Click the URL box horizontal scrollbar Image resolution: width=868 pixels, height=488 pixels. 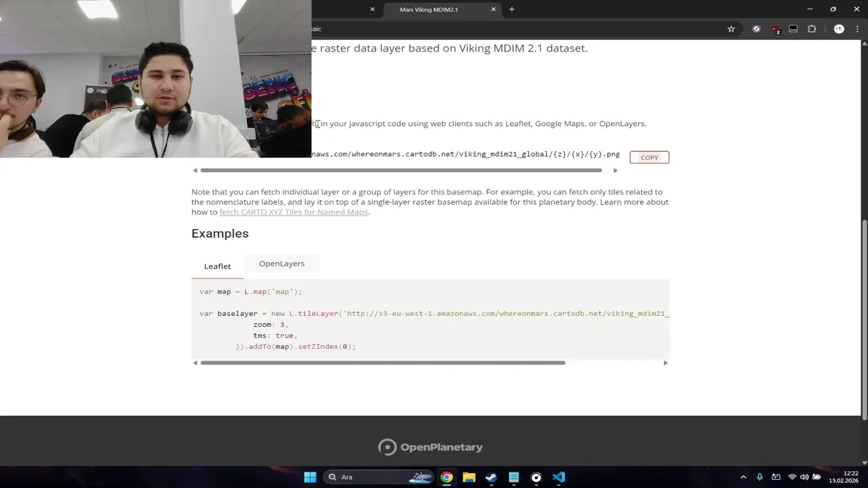tap(401, 170)
